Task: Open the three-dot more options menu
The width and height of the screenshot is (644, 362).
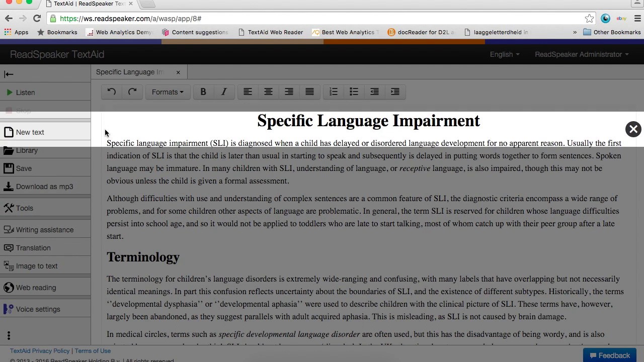Action: pyautogui.click(x=9, y=335)
